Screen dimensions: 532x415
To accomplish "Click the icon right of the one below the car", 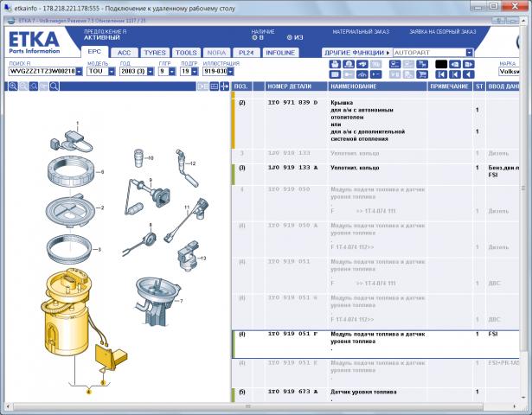I will [375, 74].
